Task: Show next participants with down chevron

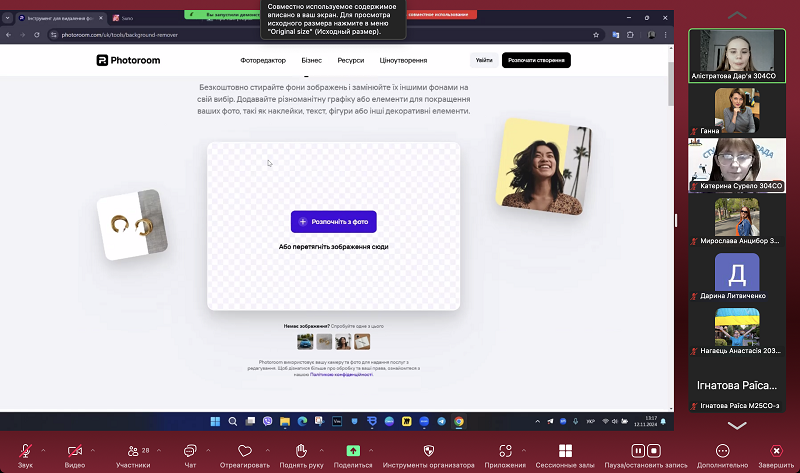Action: coord(737,425)
